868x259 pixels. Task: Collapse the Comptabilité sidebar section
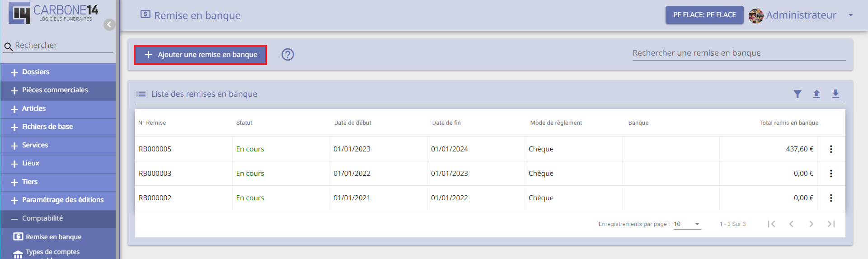point(58,219)
